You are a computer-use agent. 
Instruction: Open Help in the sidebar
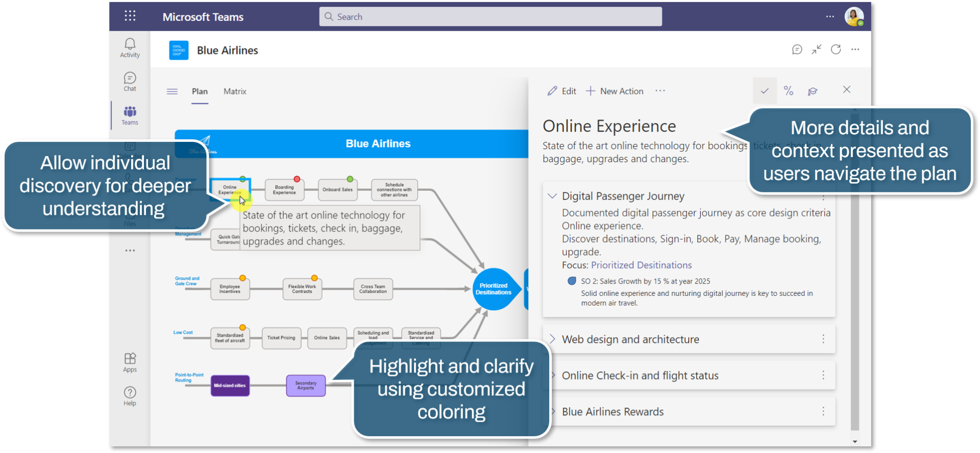[130, 396]
